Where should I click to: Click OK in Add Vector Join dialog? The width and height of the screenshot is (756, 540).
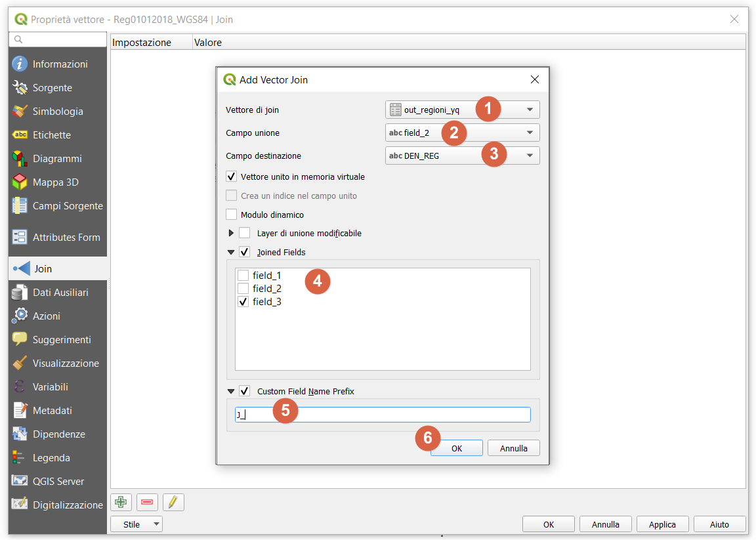click(457, 448)
